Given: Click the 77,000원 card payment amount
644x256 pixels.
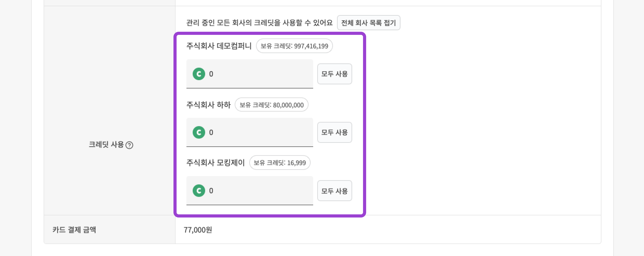Looking at the screenshot, I should 198,230.
